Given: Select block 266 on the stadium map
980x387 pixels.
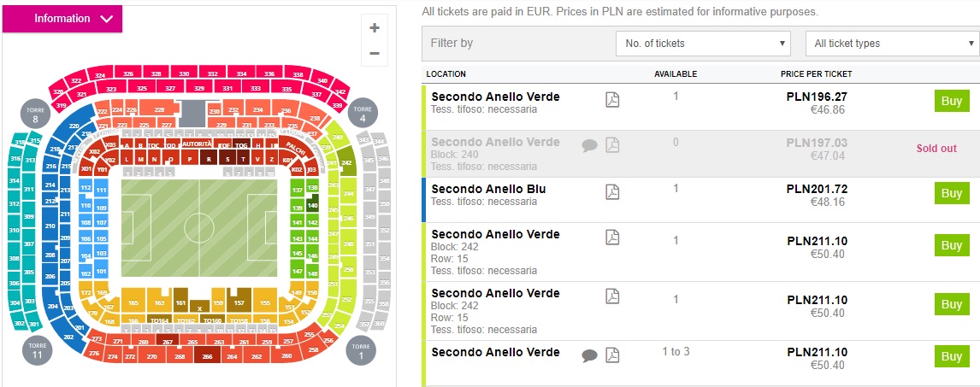Looking at the screenshot, I should click(206, 357).
